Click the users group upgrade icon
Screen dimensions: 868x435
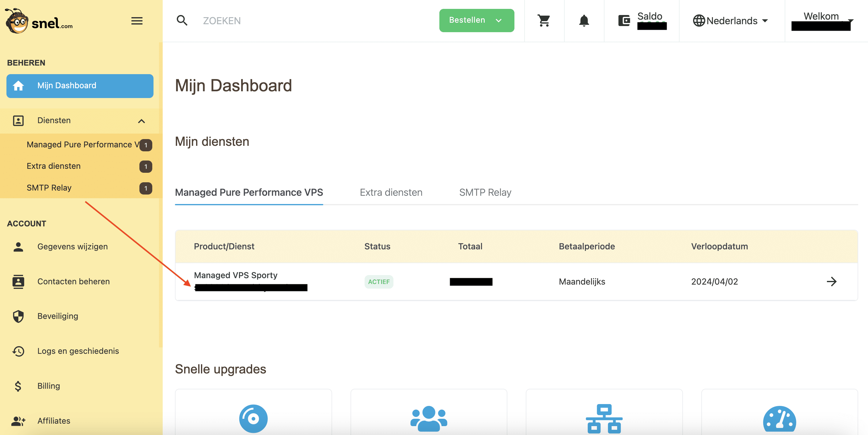click(429, 418)
